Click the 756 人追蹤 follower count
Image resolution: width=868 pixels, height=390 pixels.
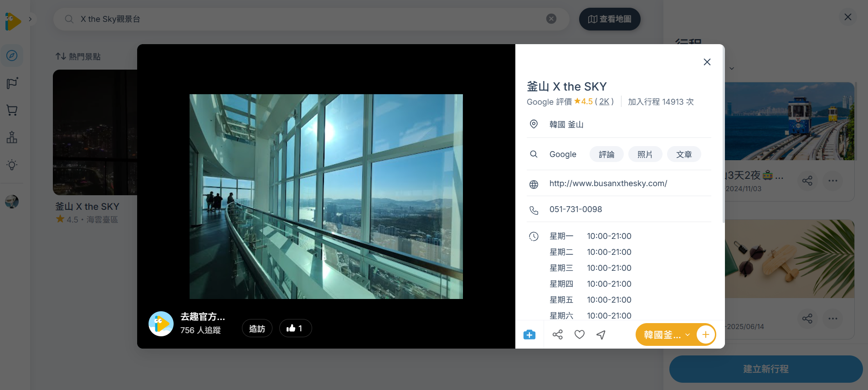200,330
